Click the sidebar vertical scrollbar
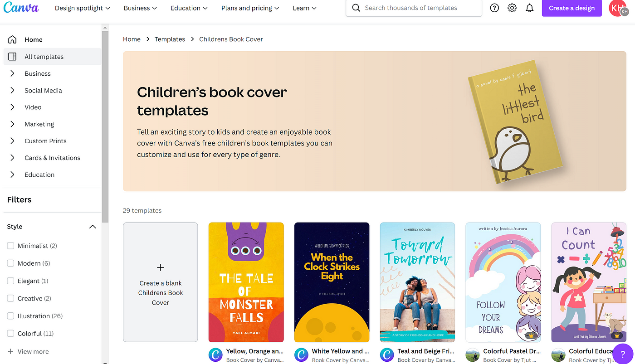This screenshot has height=364, width=635. (105, 127)
